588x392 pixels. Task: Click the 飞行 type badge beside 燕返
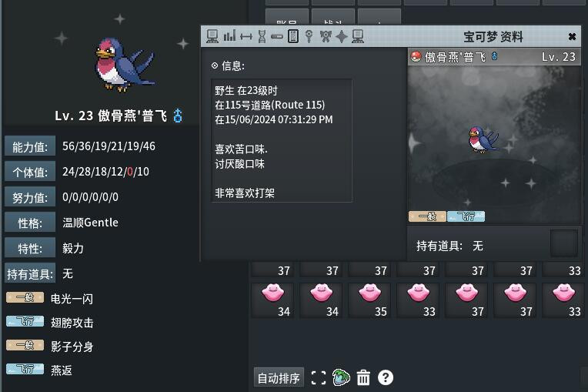(x=25, y=369)
